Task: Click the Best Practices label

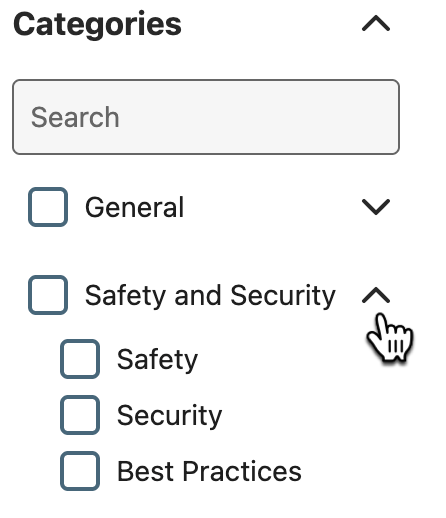Action: pyautogui.click(x=209, y=471)
